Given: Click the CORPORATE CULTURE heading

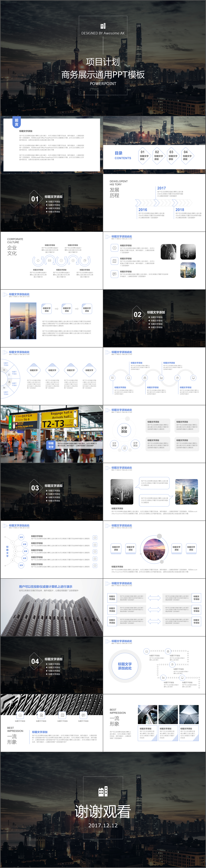Looking at the screenshot, I should point(15,241).
